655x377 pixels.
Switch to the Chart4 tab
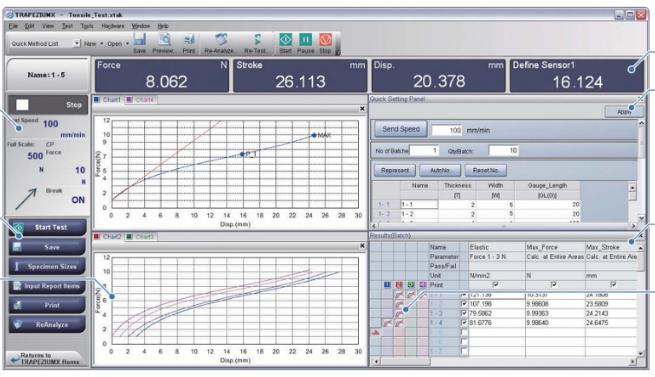(x=141, y=100)
